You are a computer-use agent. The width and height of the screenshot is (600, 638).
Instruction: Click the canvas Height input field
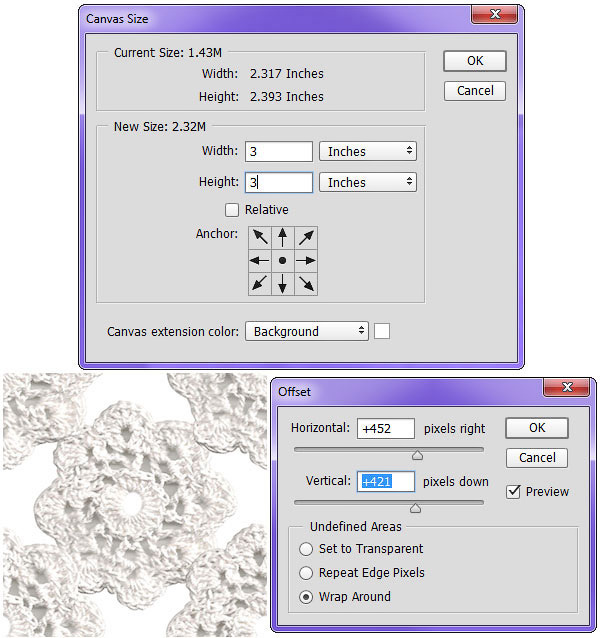(x=279, y=182)
